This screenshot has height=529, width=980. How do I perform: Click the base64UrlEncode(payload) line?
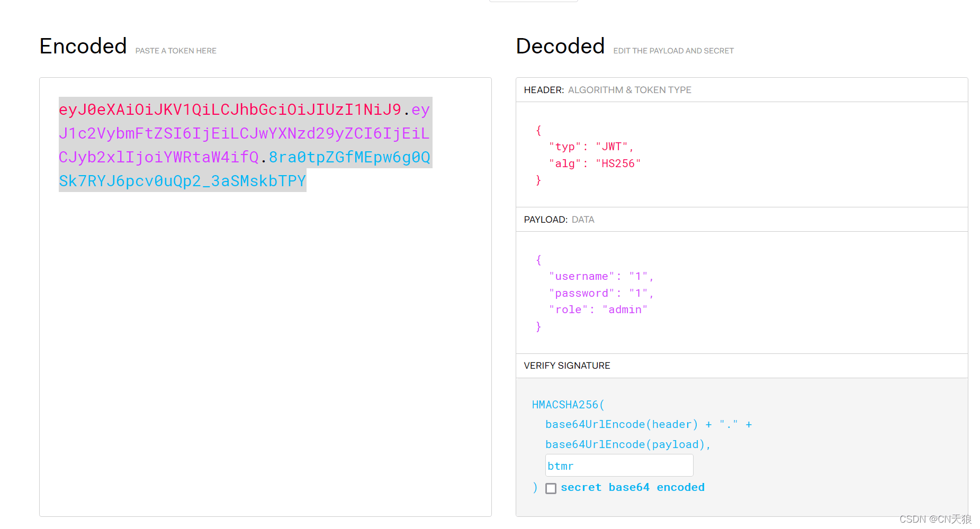627,444
